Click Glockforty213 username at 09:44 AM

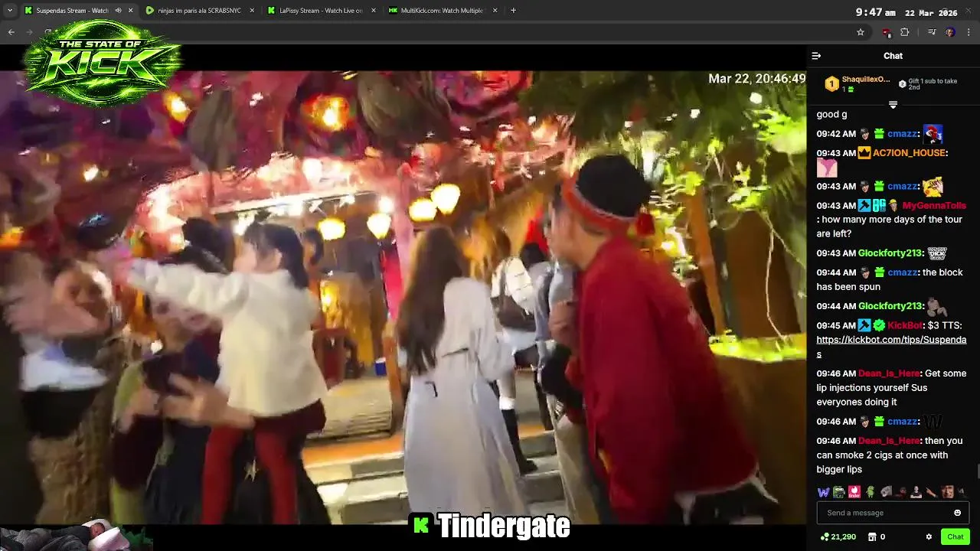(890, 306)
